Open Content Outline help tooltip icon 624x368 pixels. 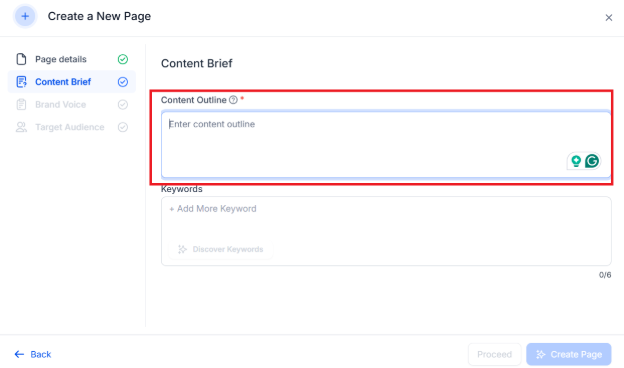tap(233, 100)
